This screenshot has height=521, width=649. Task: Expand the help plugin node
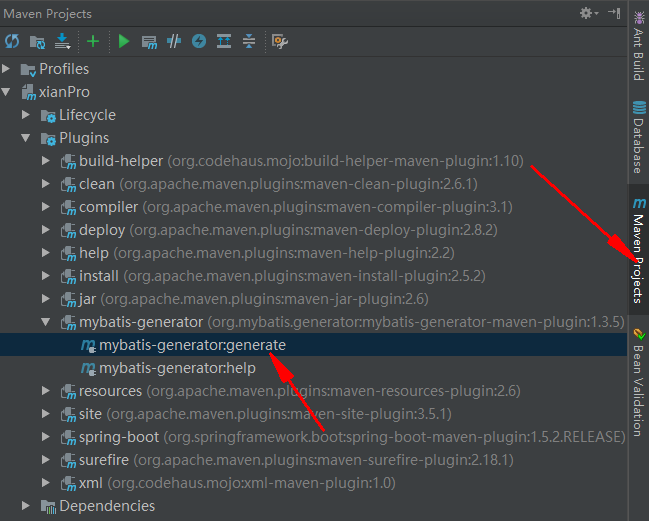[46, 252]
